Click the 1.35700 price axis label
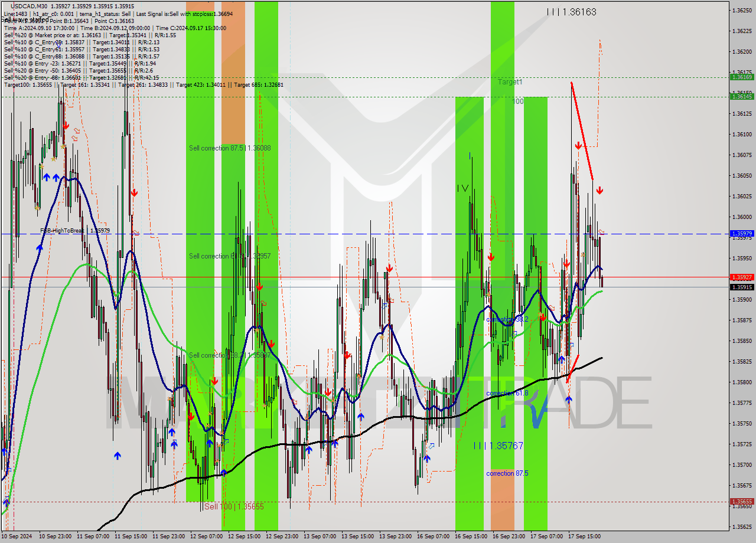 [x=742, y=465]
